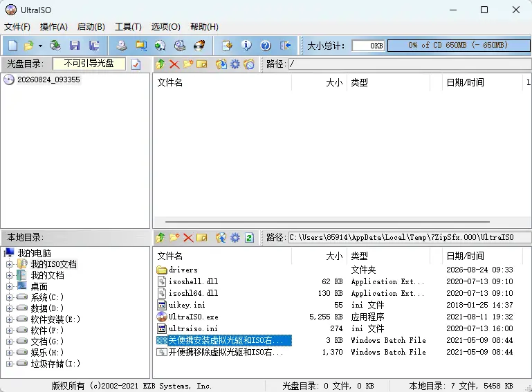Expand the 垃圾存储(I:) drive node

pyautogui.click(x=9, y=364)
